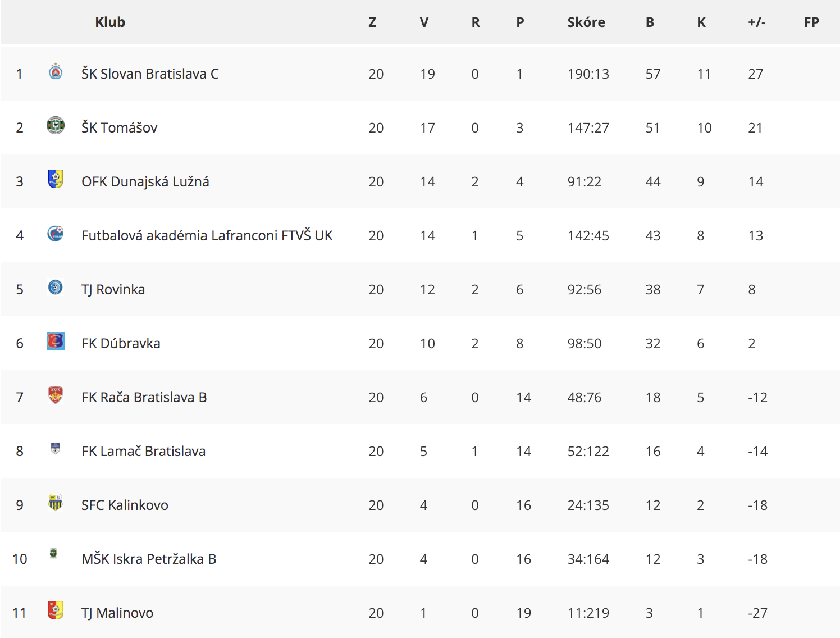The height and width of the screenshot is (638, 840).
Task: Click the +/- column header
Action: click(757, 22)
